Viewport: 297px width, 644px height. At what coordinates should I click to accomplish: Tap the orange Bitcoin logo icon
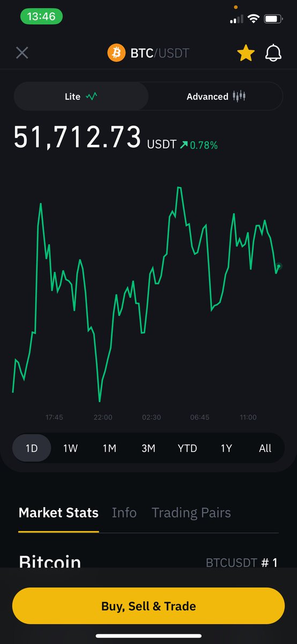coord(116,53)
